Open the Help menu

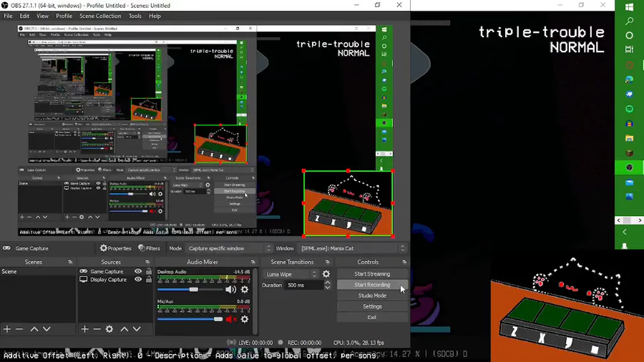tap(155, 16)
